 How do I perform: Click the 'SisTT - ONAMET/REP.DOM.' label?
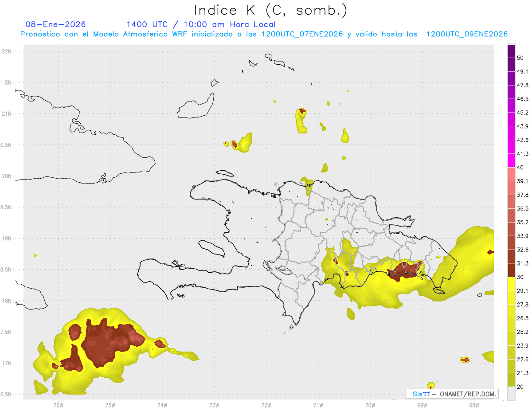tap(452, 394)
